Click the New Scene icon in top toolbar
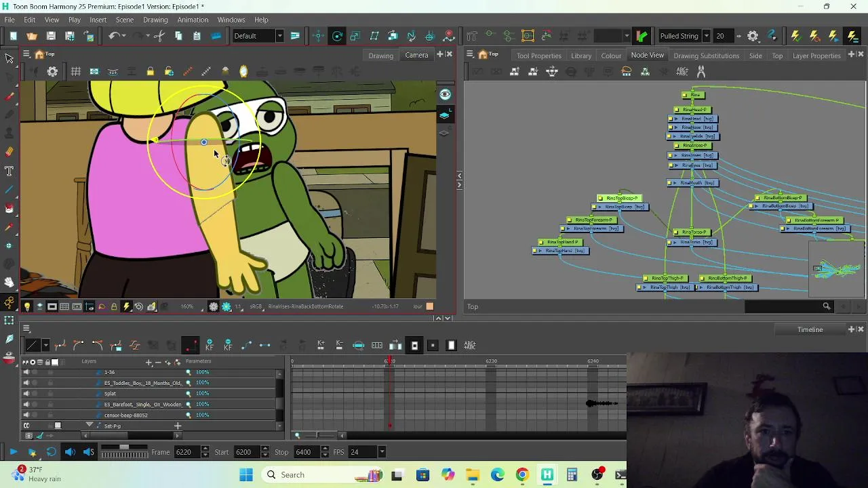 13,36
